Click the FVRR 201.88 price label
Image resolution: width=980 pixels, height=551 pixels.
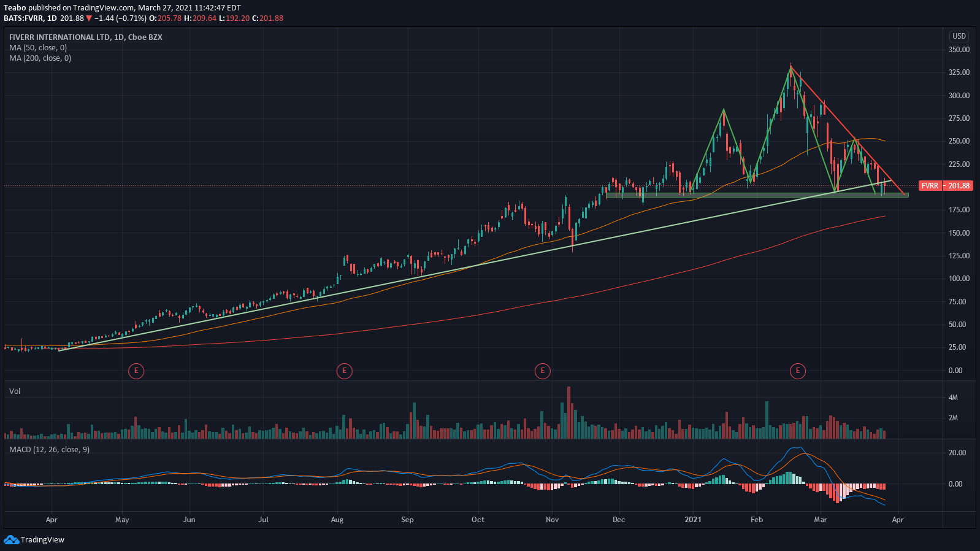945,185
